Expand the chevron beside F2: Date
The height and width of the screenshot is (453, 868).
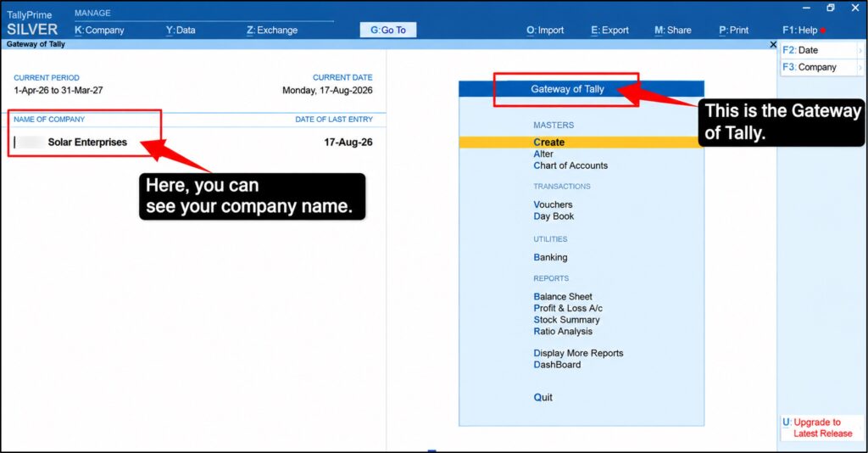coord(860,50)
